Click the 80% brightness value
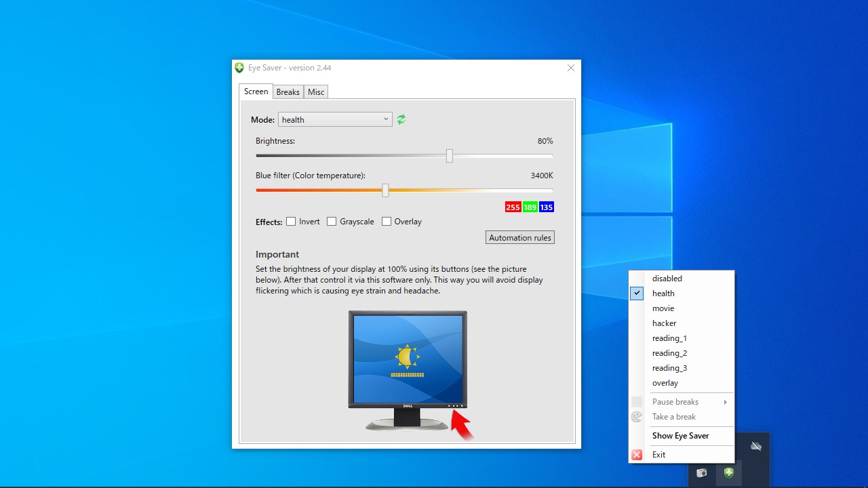This screenshot has width=868, height=488. click(545, 141)
